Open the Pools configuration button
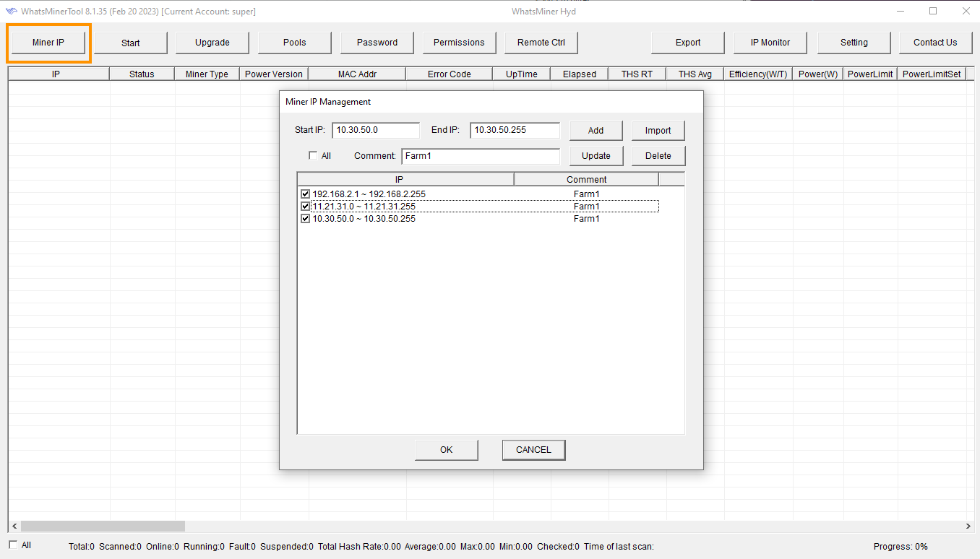Image resolution: width=980 pixels, height=559 pixels. (x=295, y=43)
